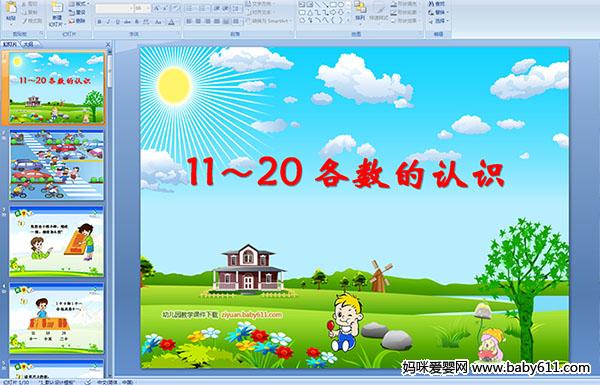Toggle Bold formatting

[99, 22]
